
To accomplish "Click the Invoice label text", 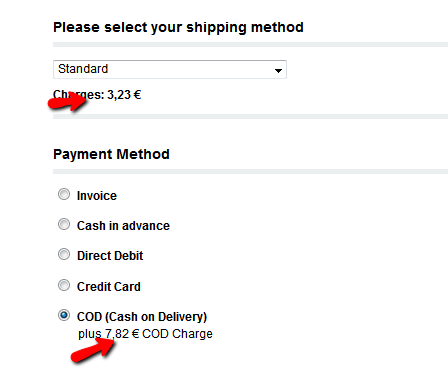I will coord(97,196).
